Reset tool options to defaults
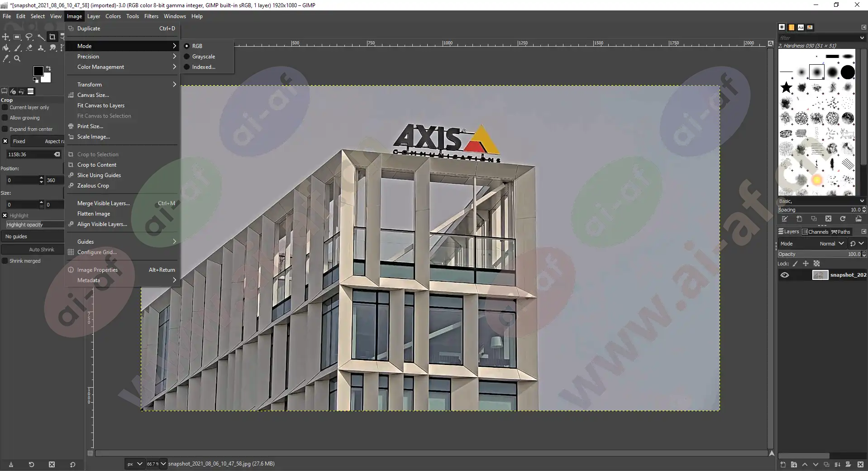Viewport: 868px width, 471px height. click(72, 464)
